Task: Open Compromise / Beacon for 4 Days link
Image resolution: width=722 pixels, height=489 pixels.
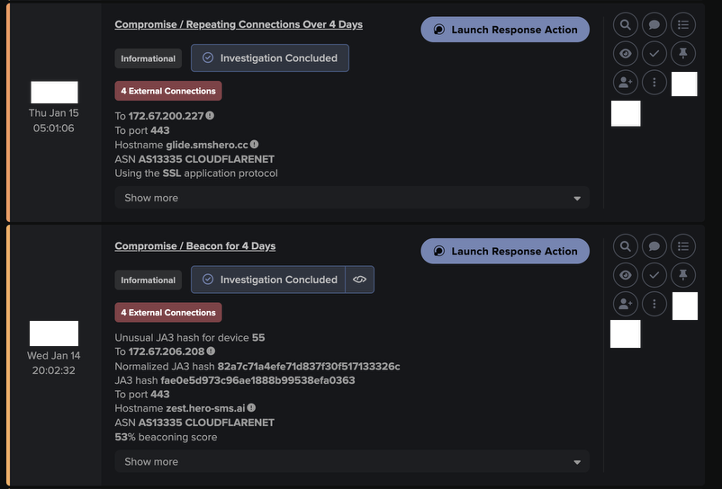Action: click(x=195, y=246)
